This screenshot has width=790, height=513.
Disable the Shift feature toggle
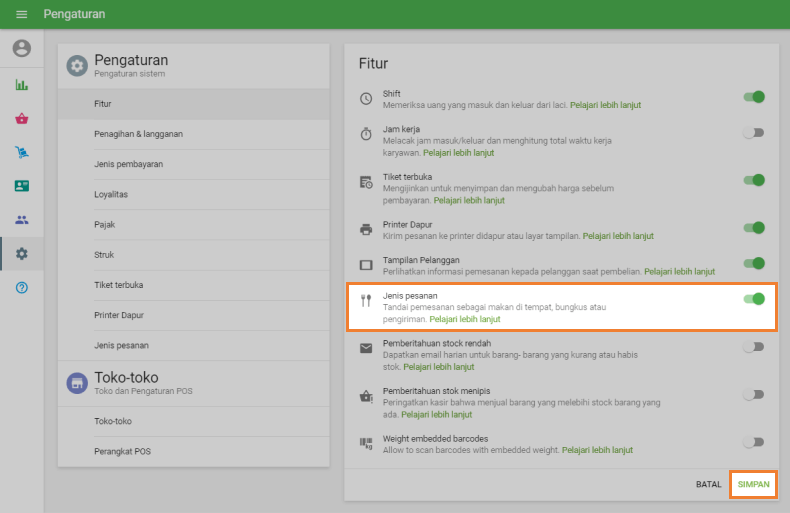click(753, 97)
